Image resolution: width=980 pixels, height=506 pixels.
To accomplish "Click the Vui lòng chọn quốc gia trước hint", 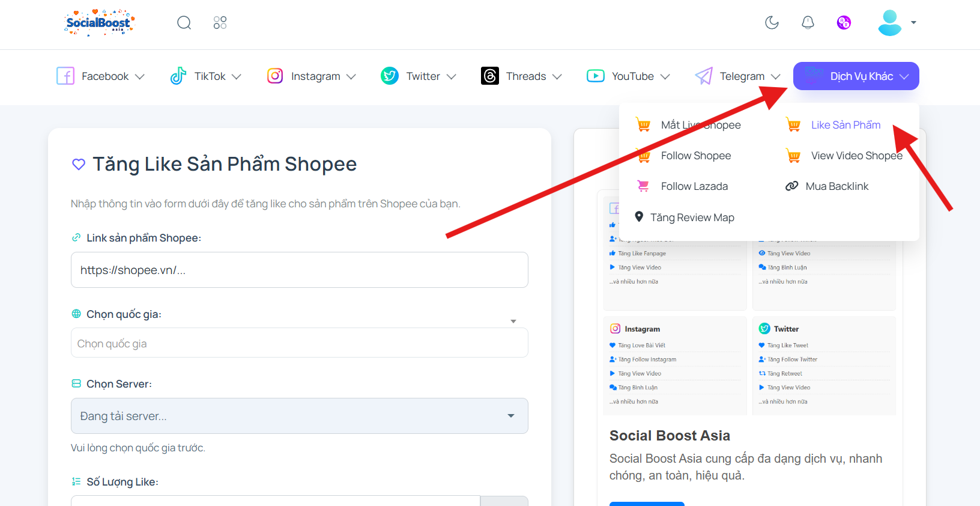I will pyautogui.click(x=138, y=448).
